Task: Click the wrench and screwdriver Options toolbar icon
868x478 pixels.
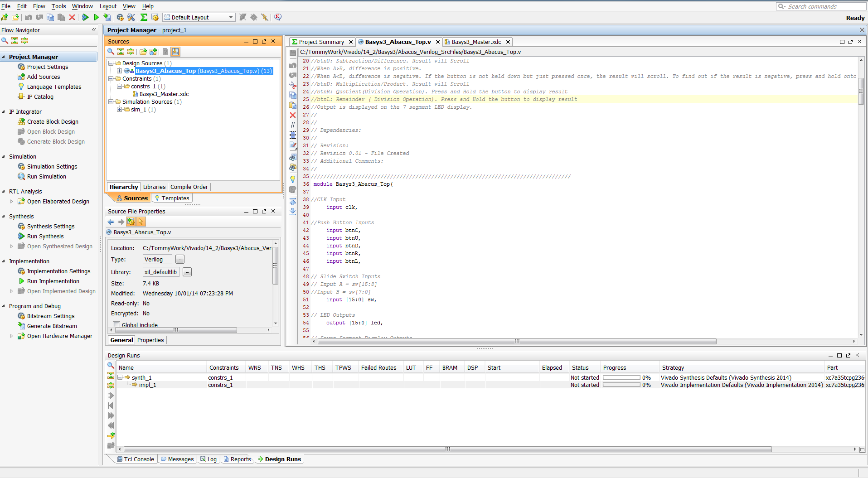Action: pos(131,17)
